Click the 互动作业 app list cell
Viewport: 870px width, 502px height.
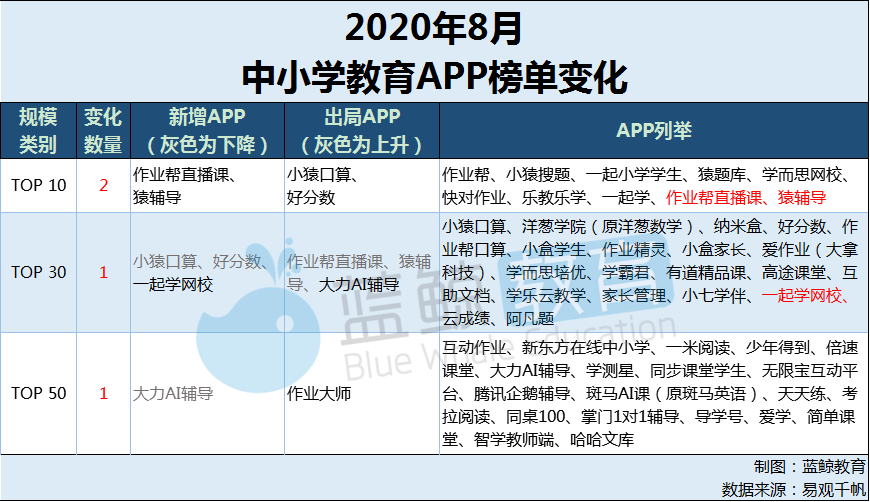(654, 393)
